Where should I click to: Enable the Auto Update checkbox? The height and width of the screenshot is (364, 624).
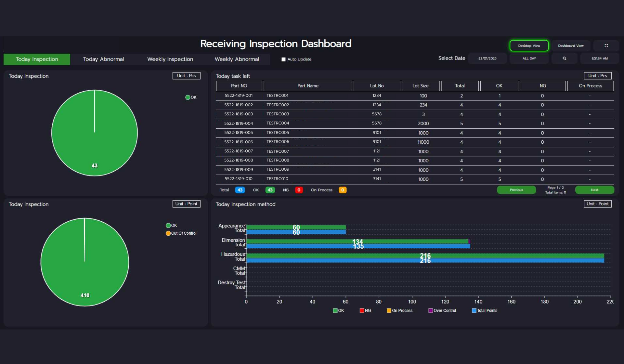click(283, 59)
